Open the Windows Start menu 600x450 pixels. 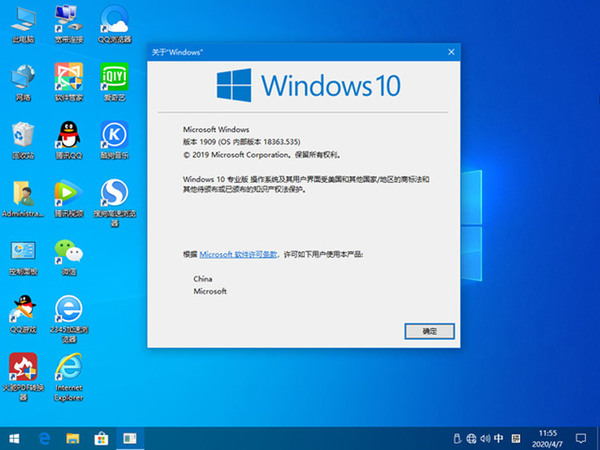15,438
